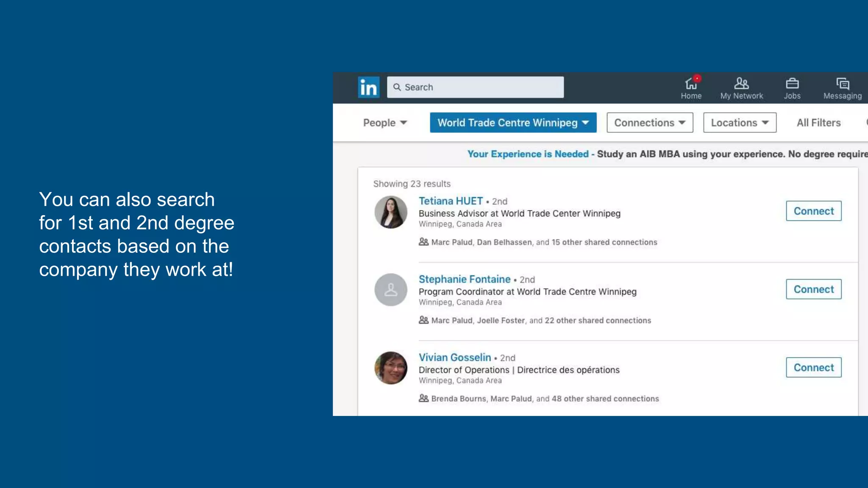Open the Connections filter dropdown

point(649,122)
